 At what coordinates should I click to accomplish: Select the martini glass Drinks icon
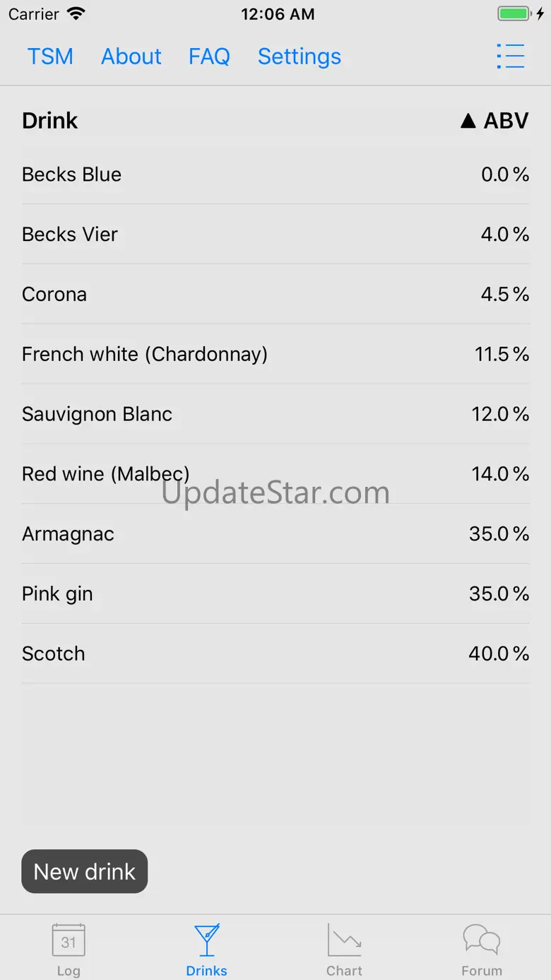207,940
